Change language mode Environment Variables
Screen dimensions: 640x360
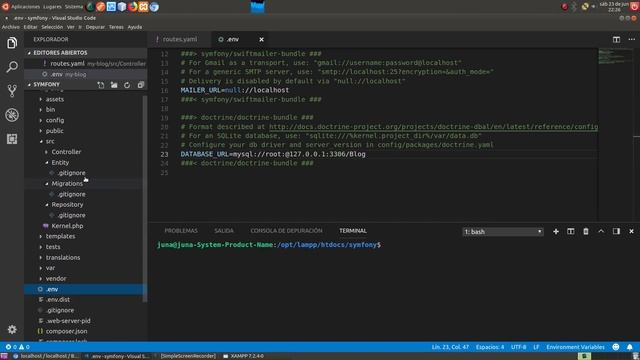pos(576,347)
